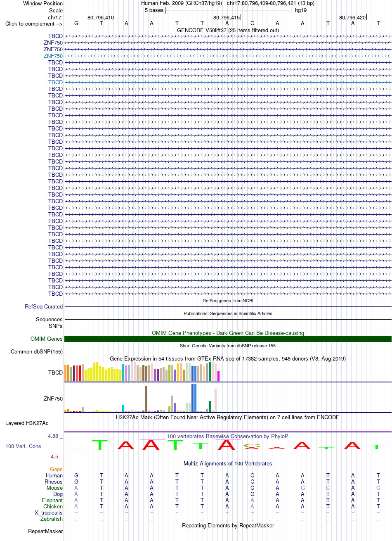Click the -4.5 lower conservation scale value
The height and width of the screenshot is (541, 392).
(x=54, y=457)
